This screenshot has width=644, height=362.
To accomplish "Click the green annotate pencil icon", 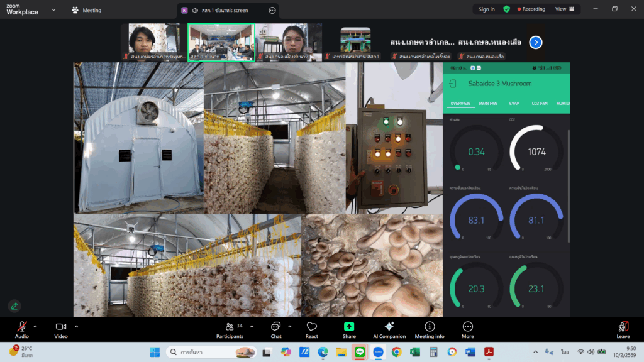I will (x=14, y=306).
